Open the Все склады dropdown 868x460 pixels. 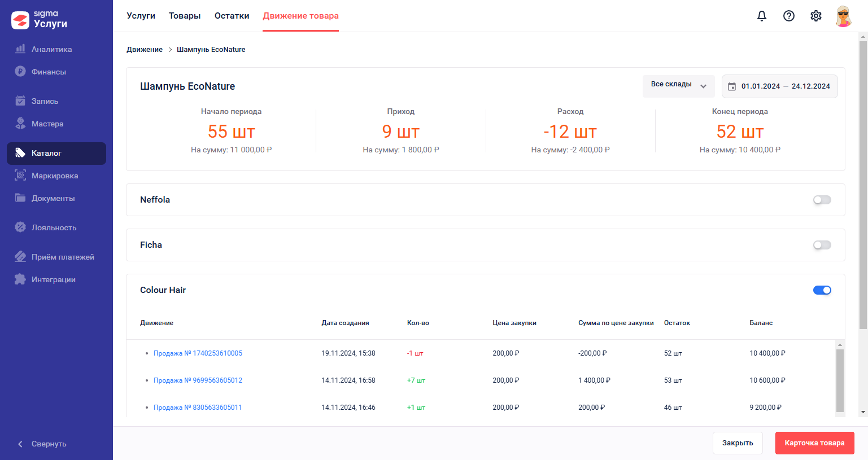click(x=679, y=86)
